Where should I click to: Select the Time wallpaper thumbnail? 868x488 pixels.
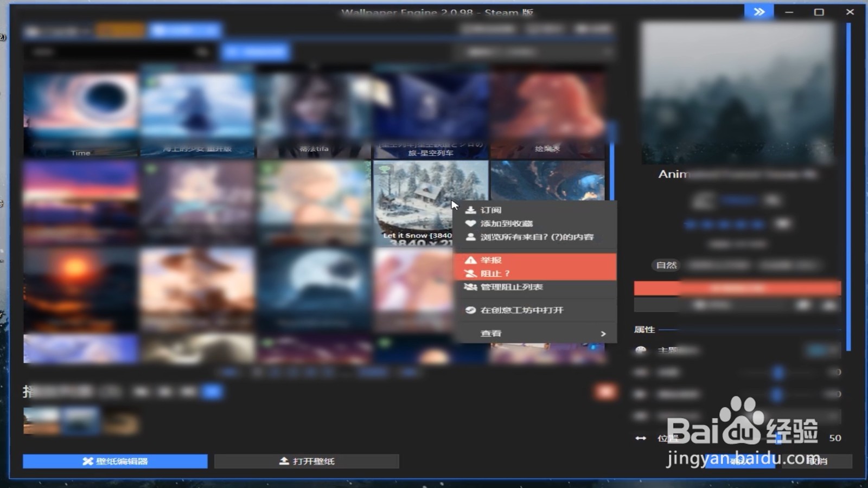click(x=80, y=114)
